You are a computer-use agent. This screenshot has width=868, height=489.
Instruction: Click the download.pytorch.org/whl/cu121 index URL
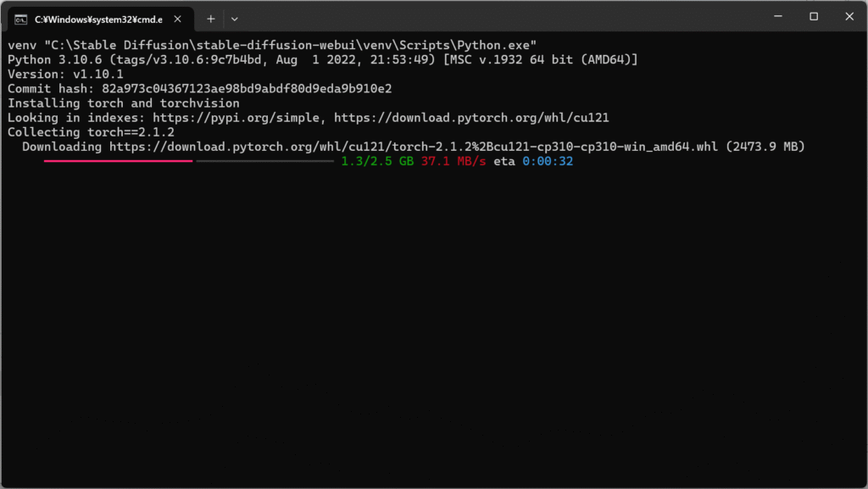pos(471,118)
